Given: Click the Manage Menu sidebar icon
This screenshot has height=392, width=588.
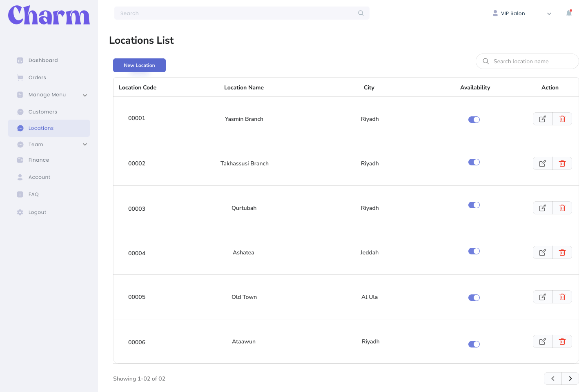Looking at the screenshot, I should (20, 95).
